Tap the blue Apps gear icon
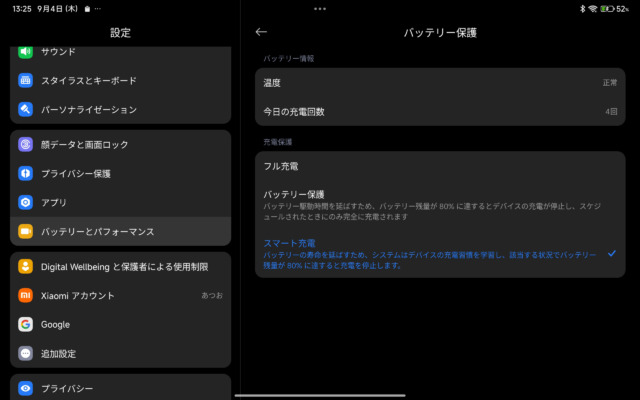The image size is (640, 400). click(x=25, y=202)
